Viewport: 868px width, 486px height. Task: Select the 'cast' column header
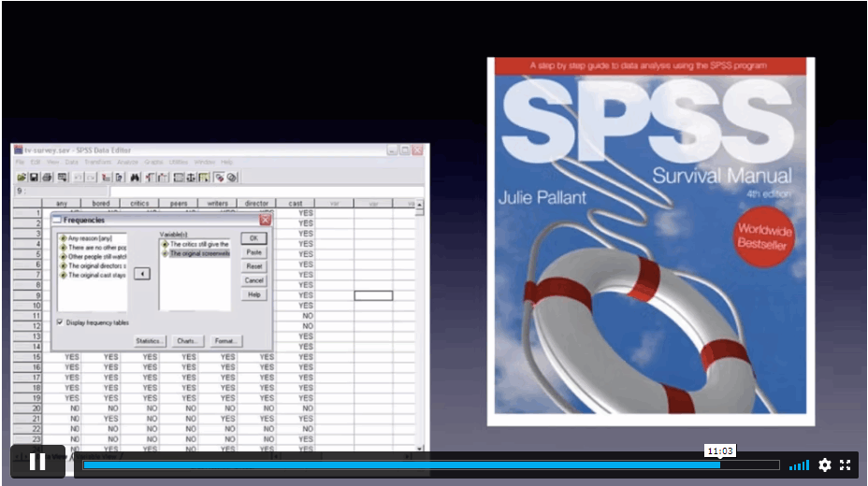tap(296, 204)
